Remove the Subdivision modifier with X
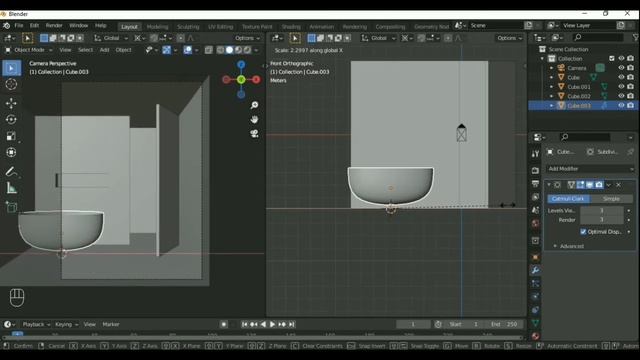This screenshot has height=360, width=640. click(x=619, y=185)
